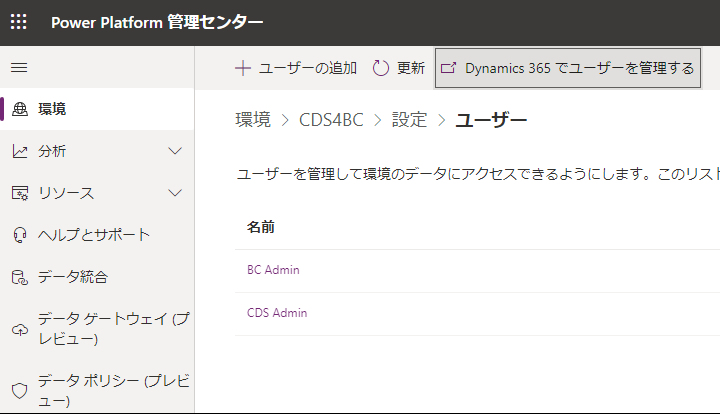Viewport: 720px width, 414px height.
Task: Click the plus icon for ユーザーの追加
Action: point(243,68)
